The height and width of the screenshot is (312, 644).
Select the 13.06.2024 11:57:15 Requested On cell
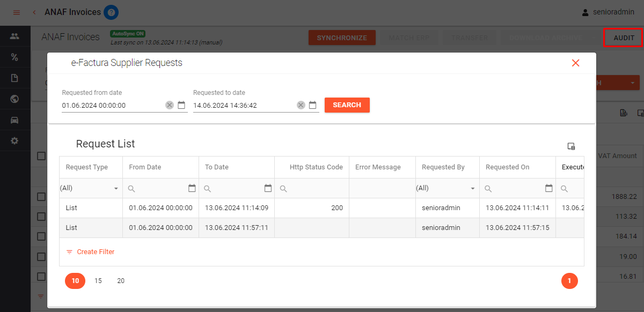click(517, 228)
